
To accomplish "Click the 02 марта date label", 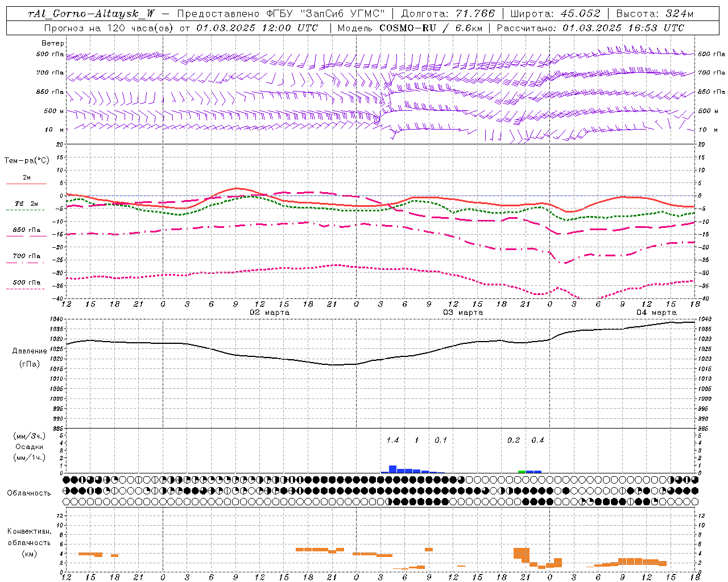I will (x=270, y=313).
